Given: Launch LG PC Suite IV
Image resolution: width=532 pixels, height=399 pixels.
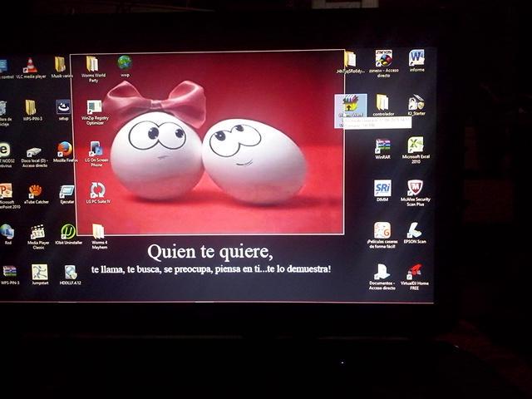Looking at the screenshot, I should click(98, 193).
